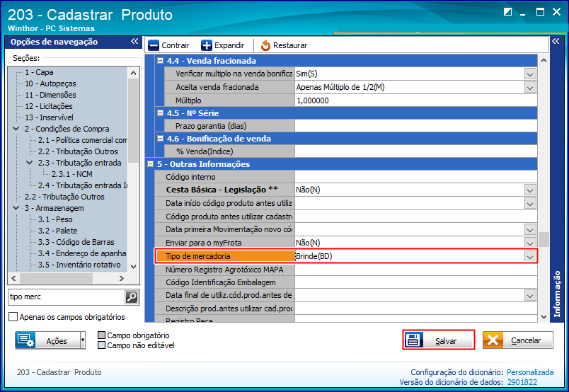The image size is (569, 392).
Task: Click the Ações settings list icon
Action: coord(25,340)
